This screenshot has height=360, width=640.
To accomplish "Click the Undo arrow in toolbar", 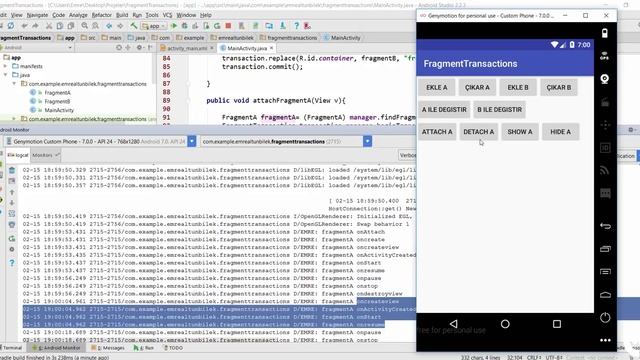I will point(24,26).
